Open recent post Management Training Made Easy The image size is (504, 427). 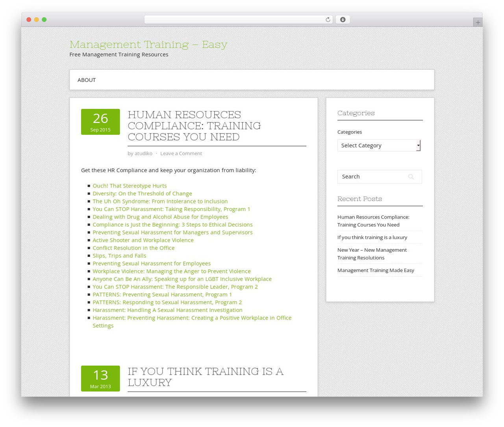(376, 270)
